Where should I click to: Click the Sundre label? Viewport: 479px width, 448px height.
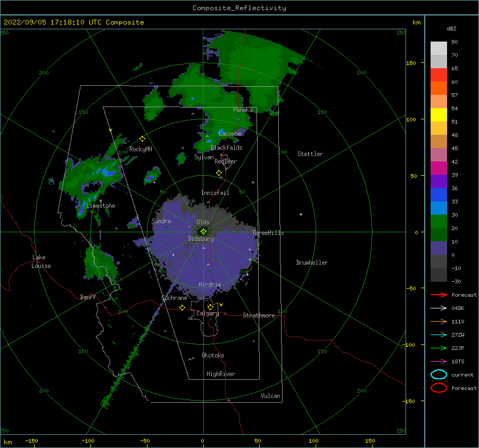(161, 221)
